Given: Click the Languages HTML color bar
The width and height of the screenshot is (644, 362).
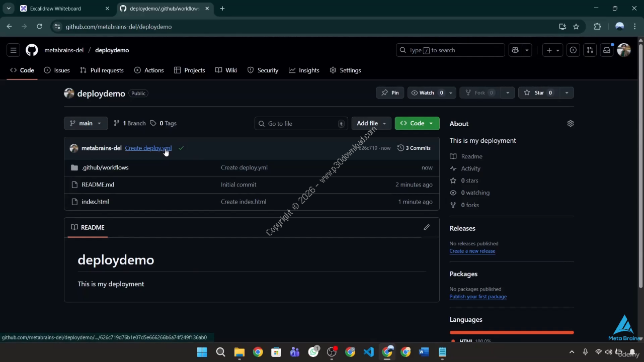Looking at the screenshot, I should pyautogui.click(x=511, y=332).
